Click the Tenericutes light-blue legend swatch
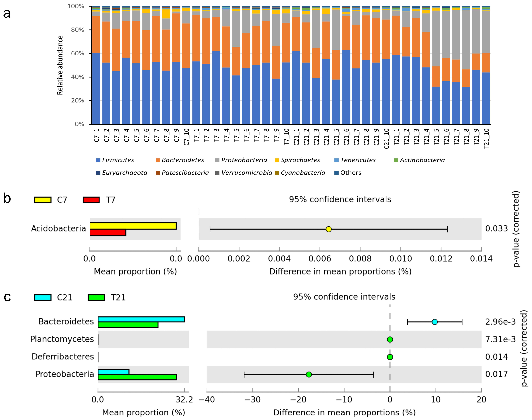 [337, 160]
